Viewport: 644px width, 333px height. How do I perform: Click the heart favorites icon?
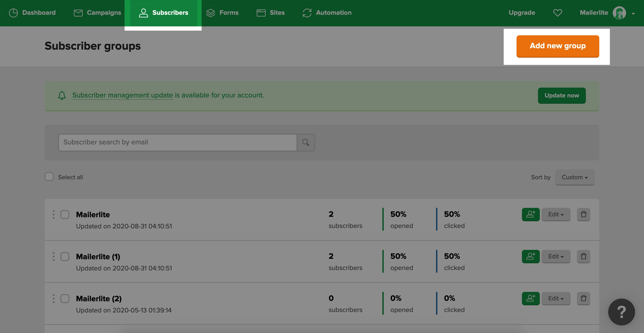[557, 13]
